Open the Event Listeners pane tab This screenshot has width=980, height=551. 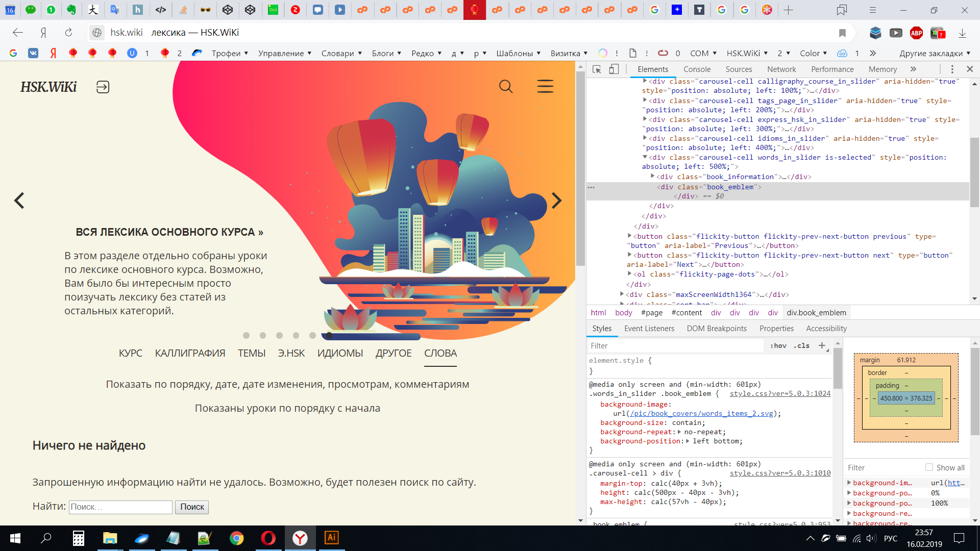click(x=649, y=329)
